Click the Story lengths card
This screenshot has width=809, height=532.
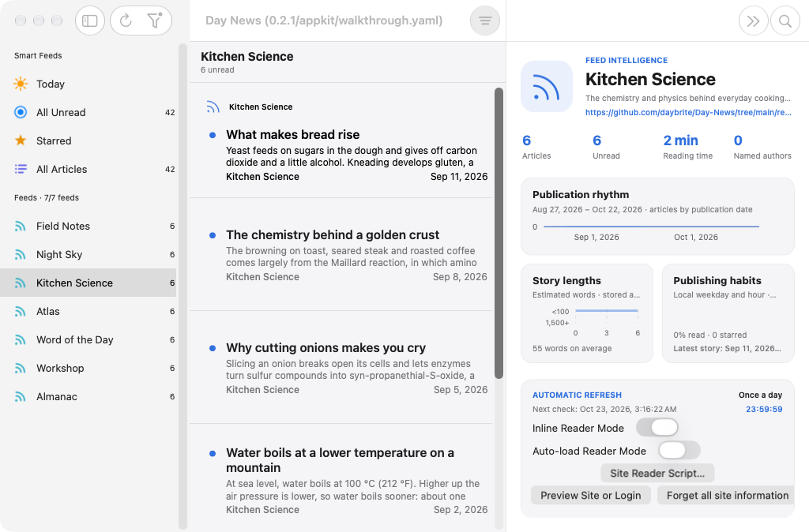(x=587, y=313)
